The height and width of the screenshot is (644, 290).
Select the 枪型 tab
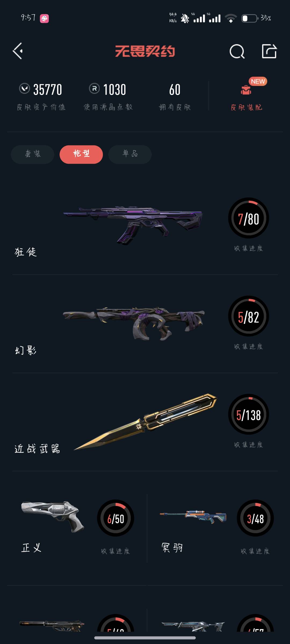pos(81,154)
